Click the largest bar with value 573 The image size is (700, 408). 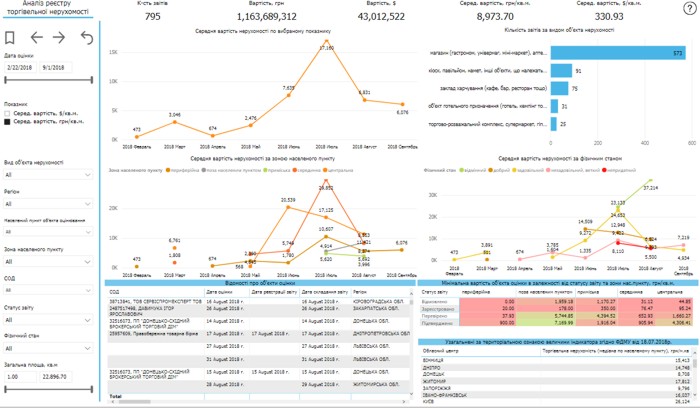pyautogui.click(x=618, y=53)
